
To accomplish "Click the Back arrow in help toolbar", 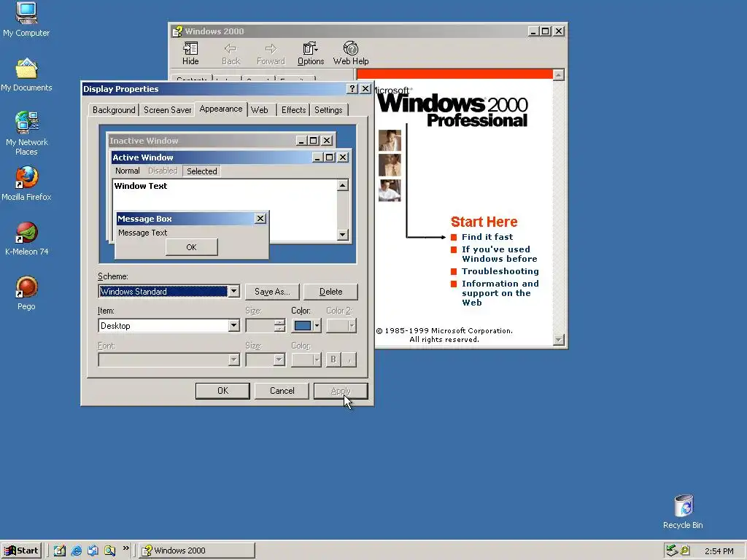I will 231,53.
